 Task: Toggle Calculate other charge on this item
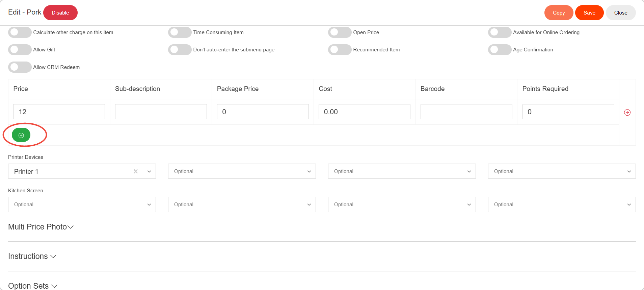[20, 32]
